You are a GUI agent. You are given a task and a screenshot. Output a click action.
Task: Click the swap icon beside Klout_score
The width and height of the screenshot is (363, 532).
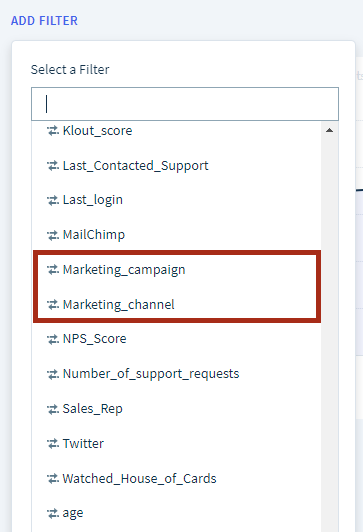[x=53, y=131]
